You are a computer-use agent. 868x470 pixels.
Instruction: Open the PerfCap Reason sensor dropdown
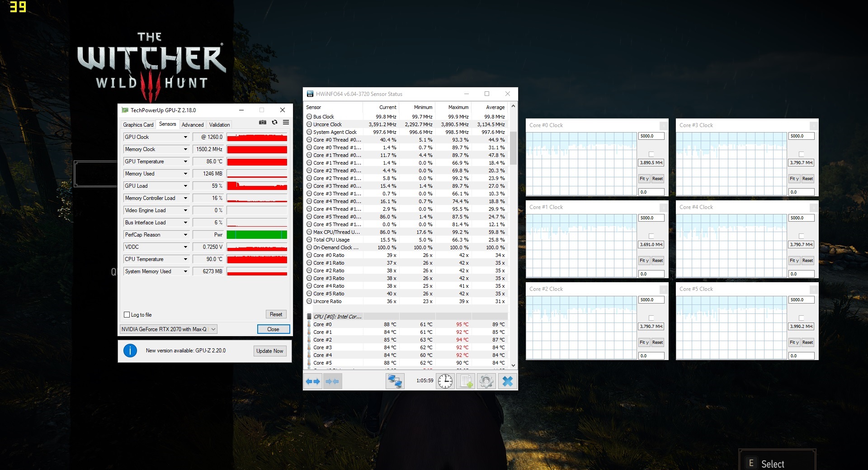click(x=185, y=235)
